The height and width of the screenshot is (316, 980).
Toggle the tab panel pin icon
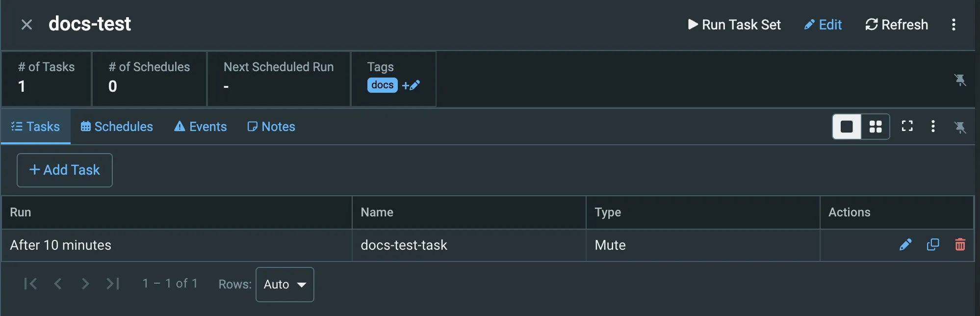pos(960,127)
